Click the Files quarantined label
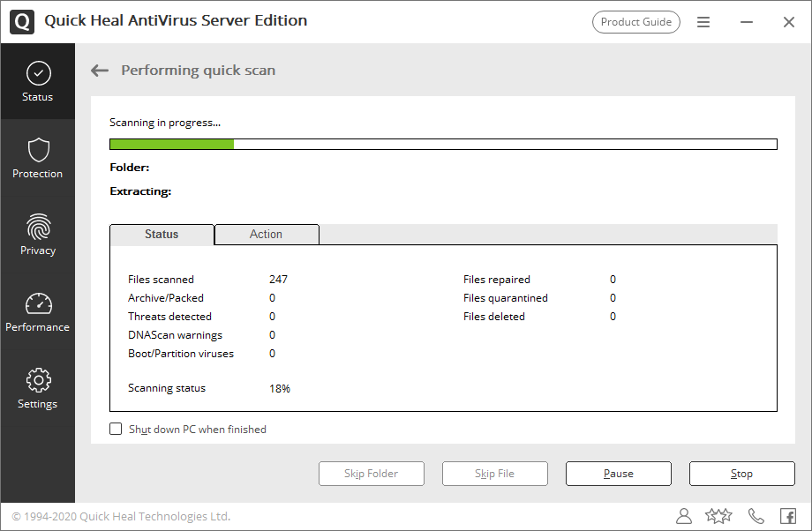 pos(506,298)
